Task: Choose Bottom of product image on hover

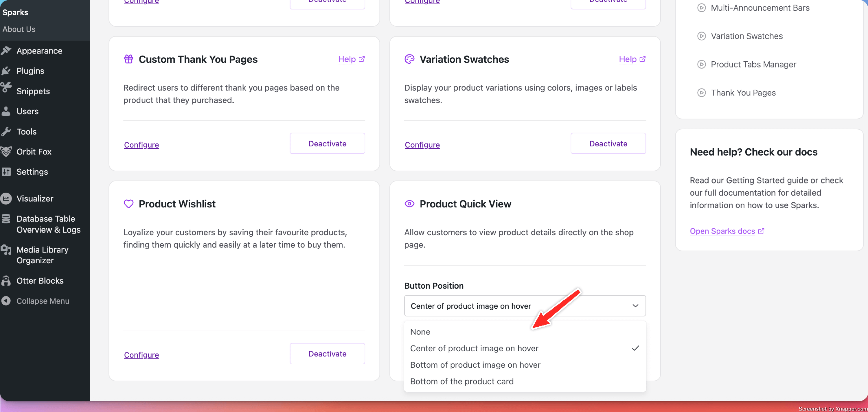Action: click(x=475, y=365)
